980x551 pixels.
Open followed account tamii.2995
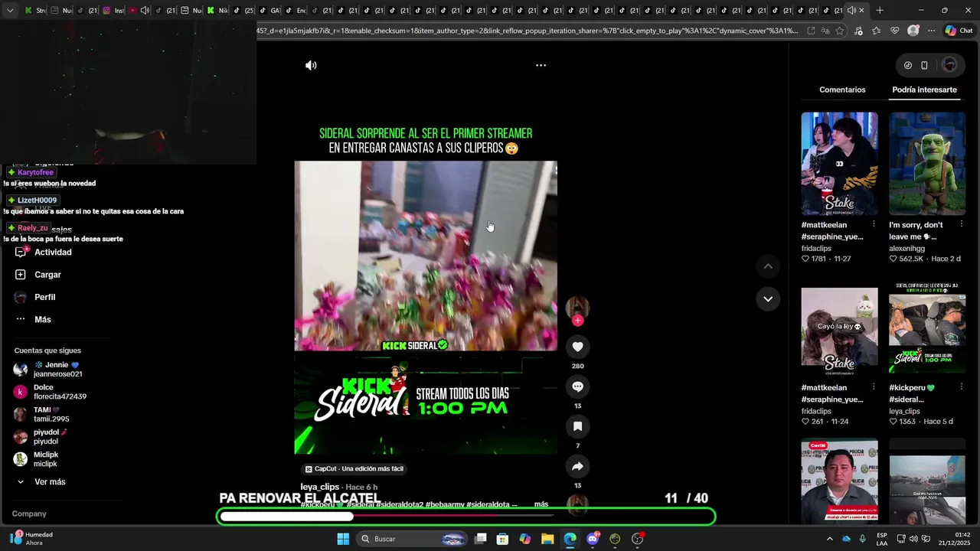coord(51,414)
